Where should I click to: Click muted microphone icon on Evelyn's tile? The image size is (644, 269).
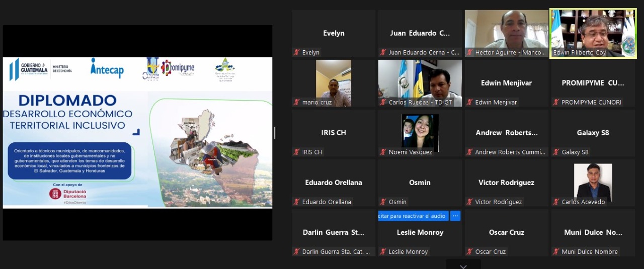[x=297, y=52]
